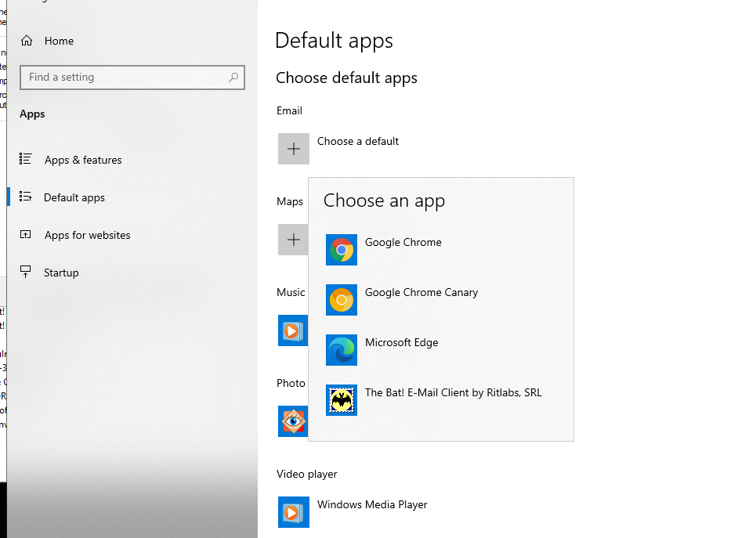
Task: Click the Maps plus button
Action: 293,240
